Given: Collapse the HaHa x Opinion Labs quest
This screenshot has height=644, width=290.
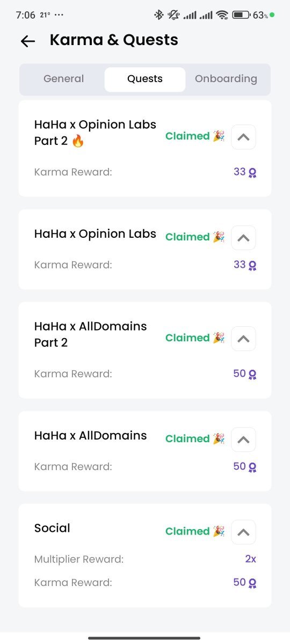Looking at the screenshot, I should 243,238.
